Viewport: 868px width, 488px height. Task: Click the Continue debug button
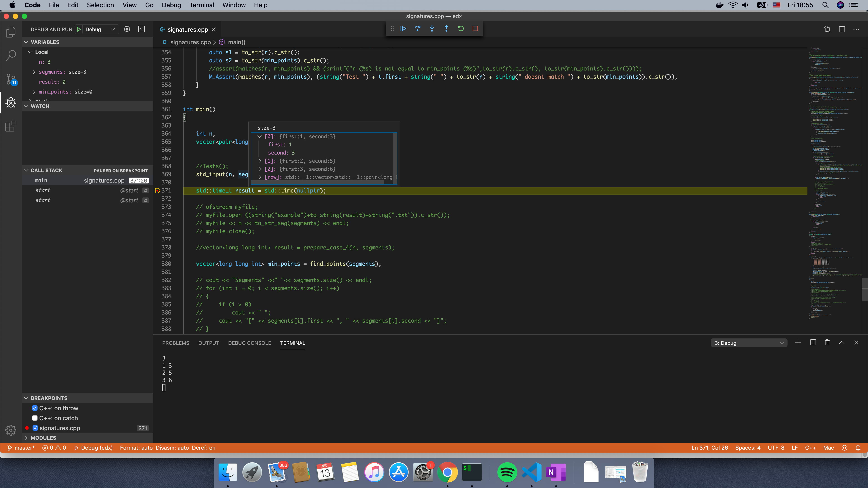click(x=403, y=29)
